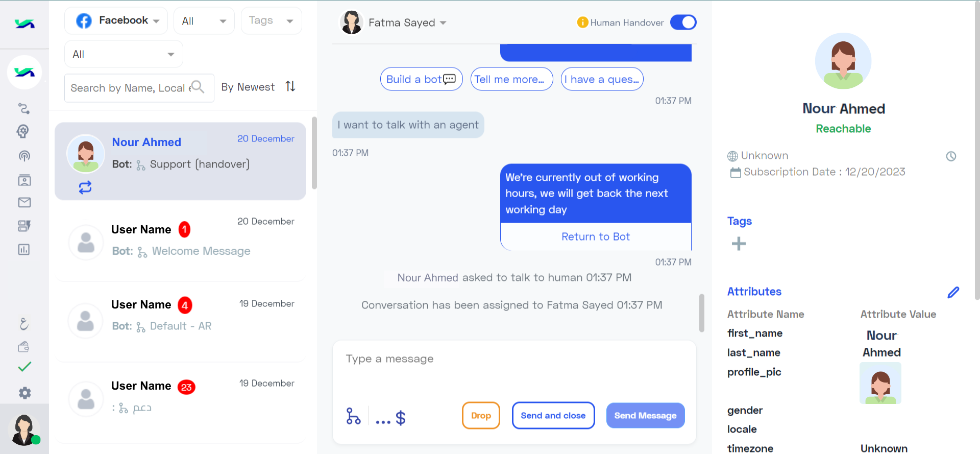The image size is (980, 454).
Task: Open the mail inbox sidebar icon
Action: tap(24, 203)
